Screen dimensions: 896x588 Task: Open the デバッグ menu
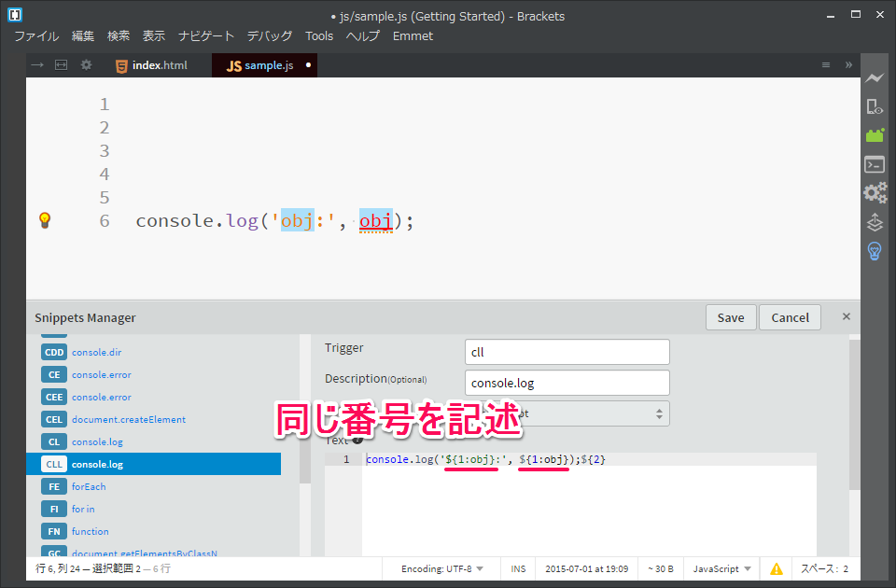tap(270, 36)
